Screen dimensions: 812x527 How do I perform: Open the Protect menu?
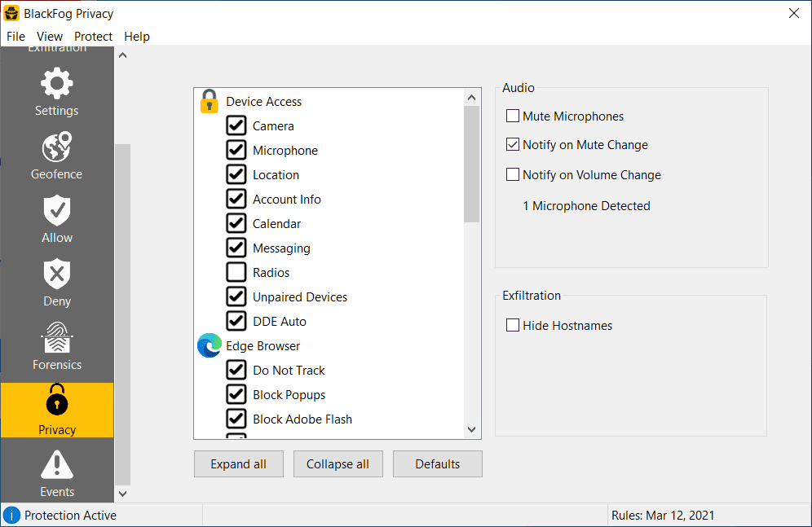[93, 37]
